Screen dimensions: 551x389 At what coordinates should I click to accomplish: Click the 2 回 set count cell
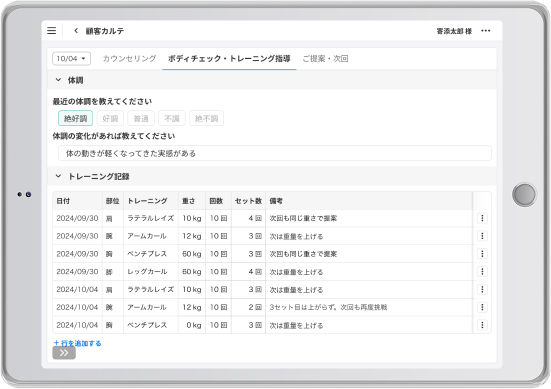[248, 307]
